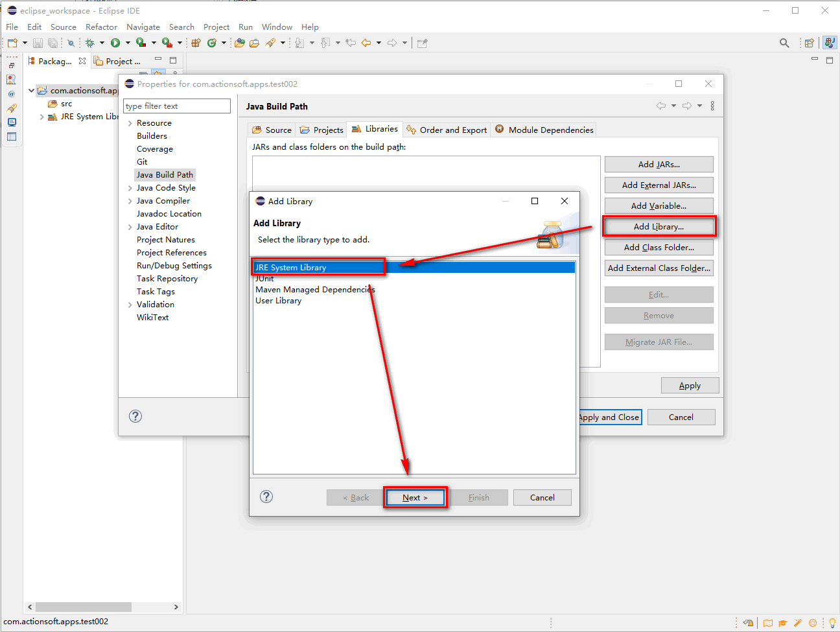Click the Skip All Breakpoints toolbar icon
The image size is (840, 632).
click(x=70, y=42)
